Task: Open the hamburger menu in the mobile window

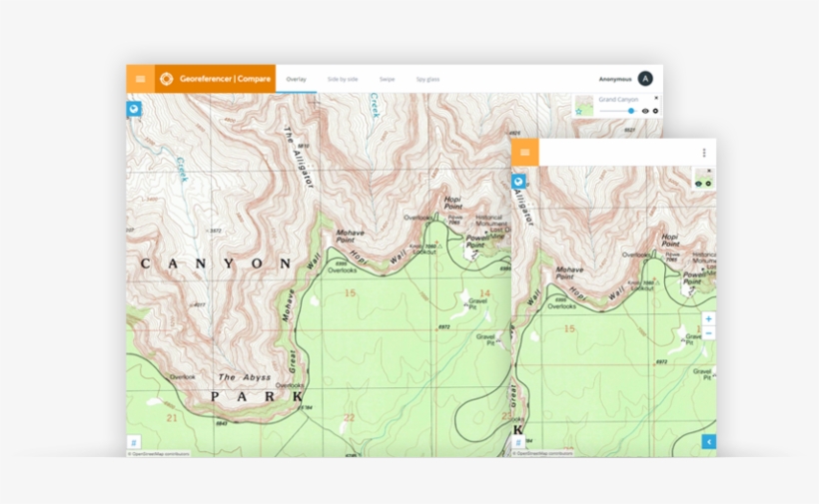Action: (525, 153)
